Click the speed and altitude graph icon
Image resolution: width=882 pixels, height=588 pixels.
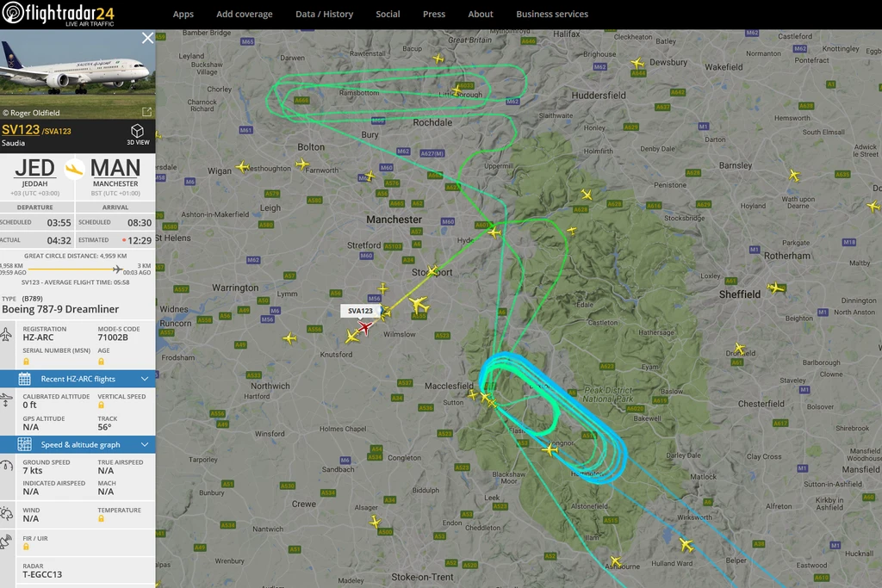(x=24, y=444)
